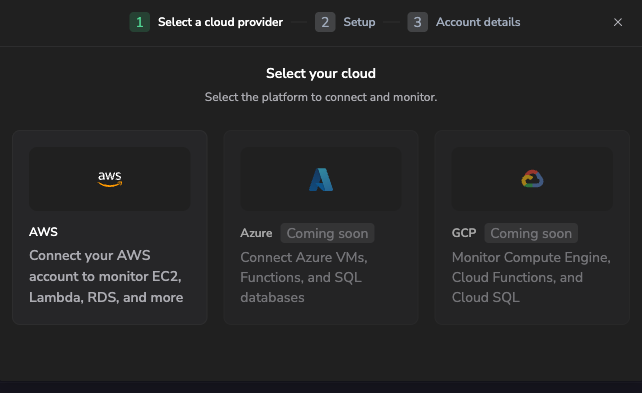Click the Azure card name label
642x393 pixels.
click(256, 233)
